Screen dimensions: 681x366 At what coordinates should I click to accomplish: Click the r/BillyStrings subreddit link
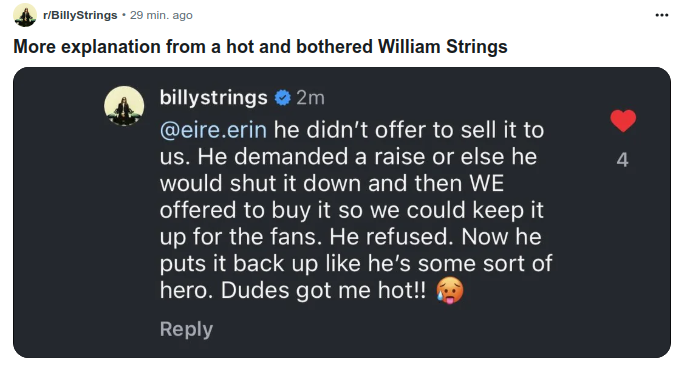click(x=80, y=15)
